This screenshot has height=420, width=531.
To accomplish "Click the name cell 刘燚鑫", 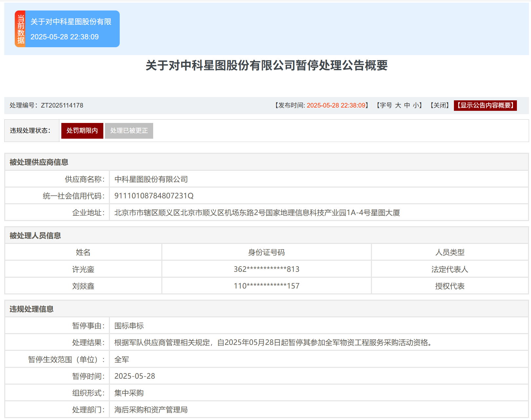I will click(x=83, y=286).
